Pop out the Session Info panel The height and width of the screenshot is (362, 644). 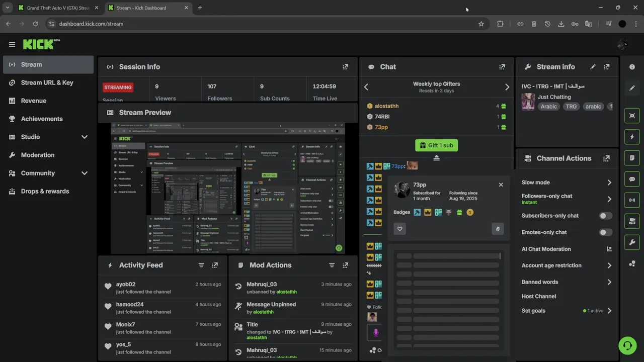tap(345, 67)
